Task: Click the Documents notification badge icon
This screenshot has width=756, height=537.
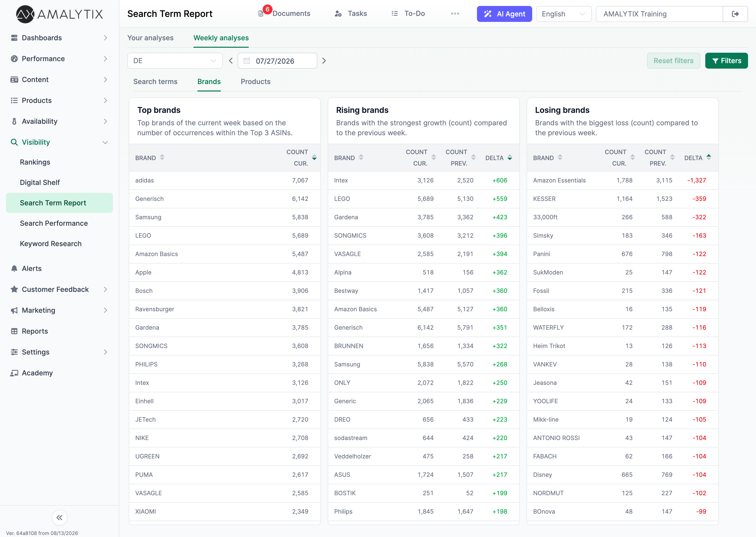Action: point(267,9)
